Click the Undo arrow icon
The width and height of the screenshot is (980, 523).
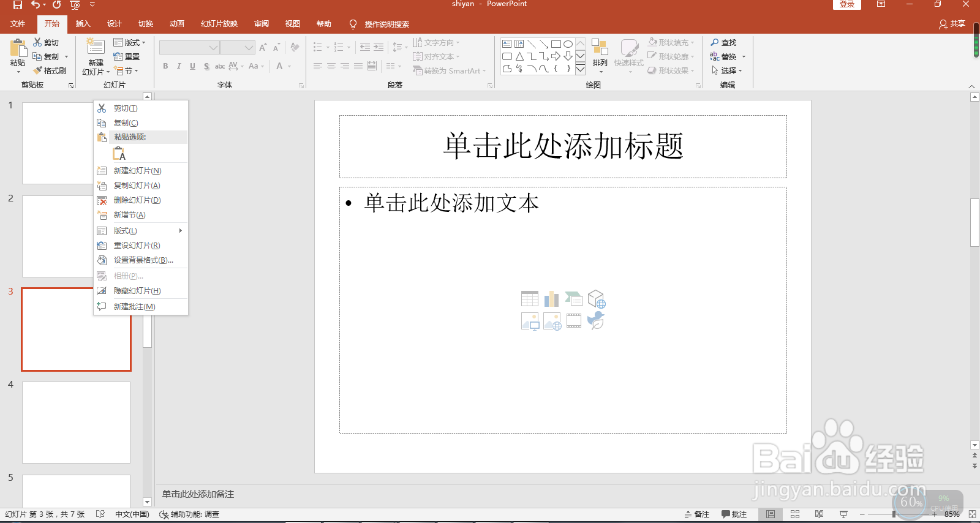click(x=36, y=5)
